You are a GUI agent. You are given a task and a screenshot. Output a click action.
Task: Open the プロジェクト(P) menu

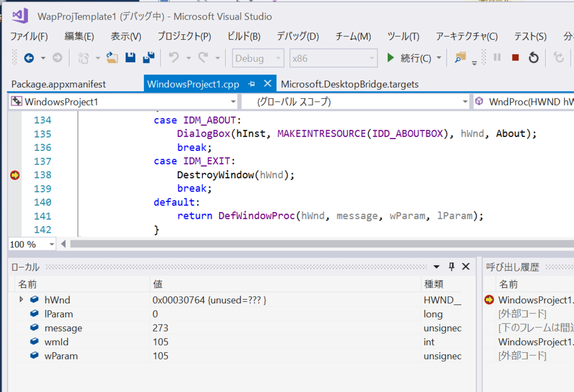pyautogui.click(x=184, y=36)
